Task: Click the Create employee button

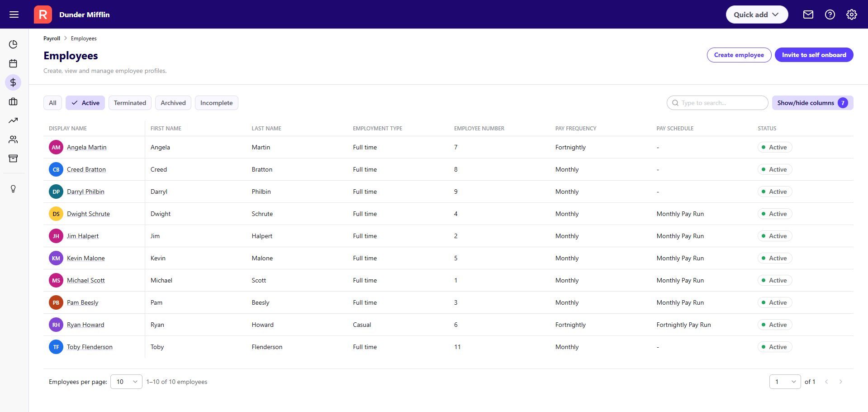Action: tap(739, 55)
